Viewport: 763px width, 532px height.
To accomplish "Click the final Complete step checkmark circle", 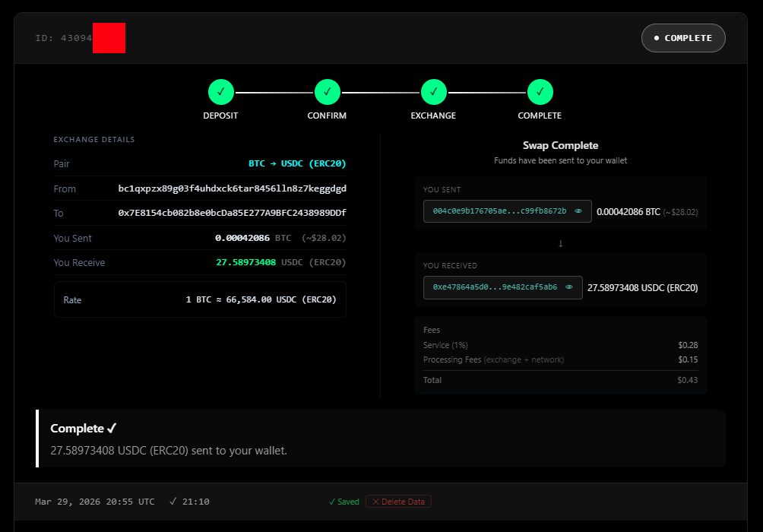I will coord(540,92).
